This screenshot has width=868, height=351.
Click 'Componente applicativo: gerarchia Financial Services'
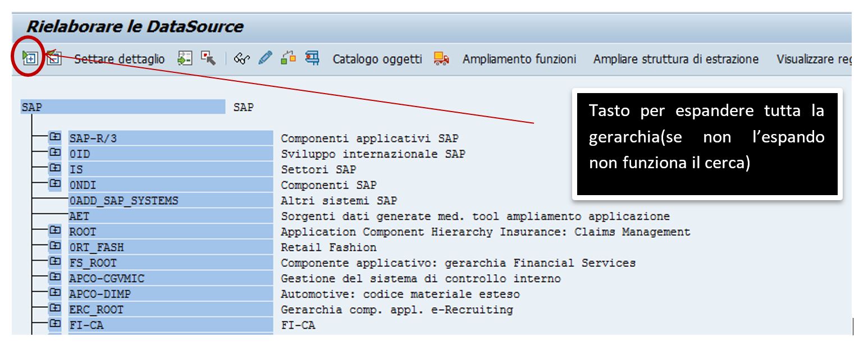pyautogui.click(x=458, y=264)
